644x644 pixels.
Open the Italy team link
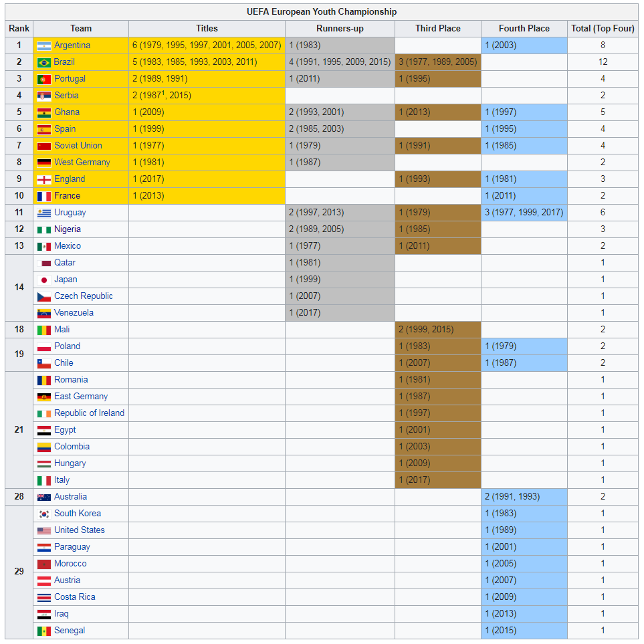tap(62, 479)
